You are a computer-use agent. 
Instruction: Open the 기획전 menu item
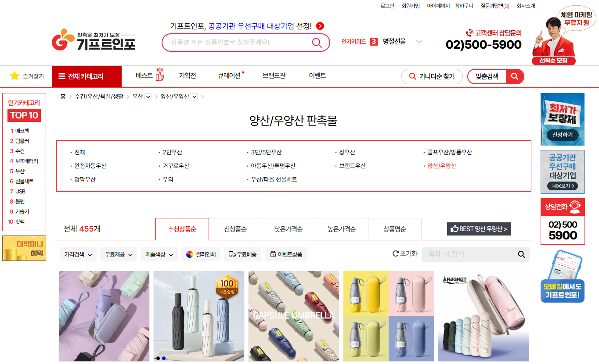(x=188, y=75)
